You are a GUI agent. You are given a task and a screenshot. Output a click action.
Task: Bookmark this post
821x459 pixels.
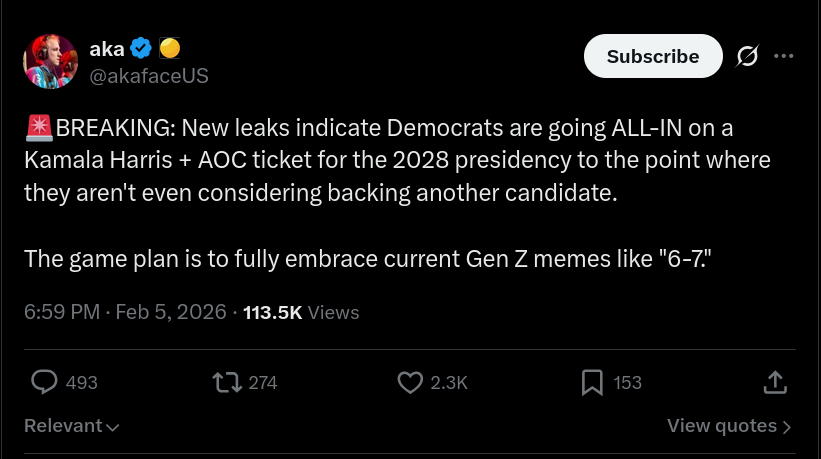pyautogui.click(x=592, y=382)
